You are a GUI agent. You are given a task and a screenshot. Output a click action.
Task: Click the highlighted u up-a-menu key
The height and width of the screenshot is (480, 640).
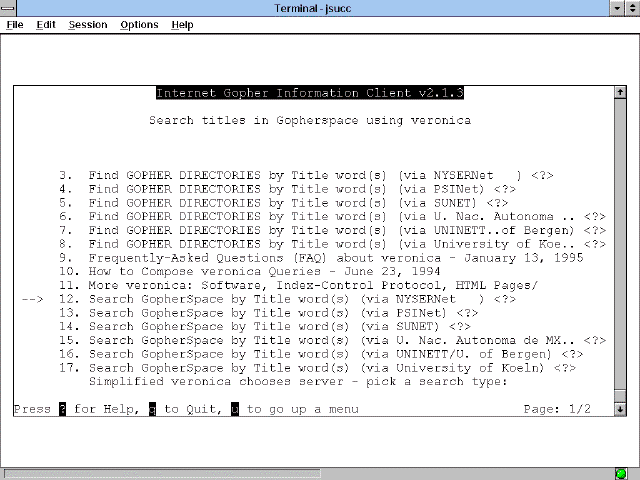(235, 409)
